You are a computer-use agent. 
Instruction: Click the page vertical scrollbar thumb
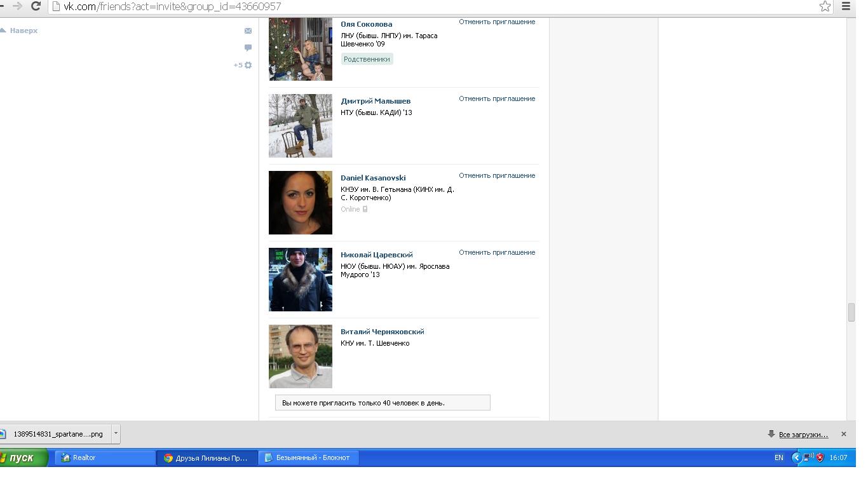pyautogui.click(x=851, y=313)
